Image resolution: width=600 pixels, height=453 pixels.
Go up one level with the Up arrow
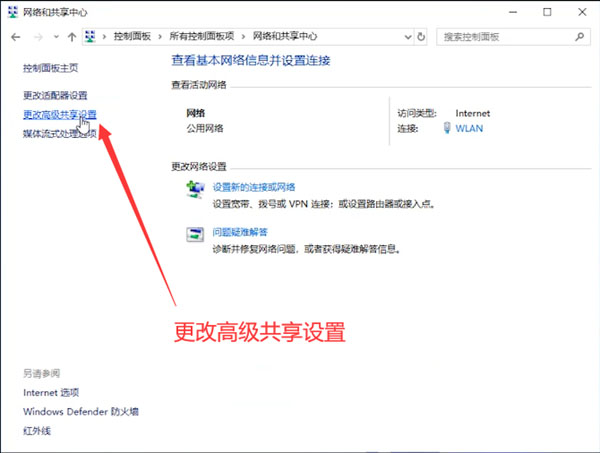72,36
